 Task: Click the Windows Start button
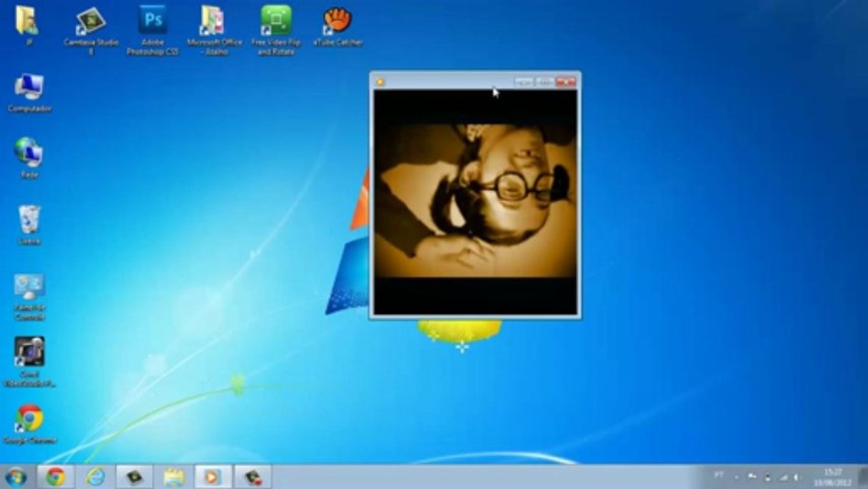coord(15,477)
